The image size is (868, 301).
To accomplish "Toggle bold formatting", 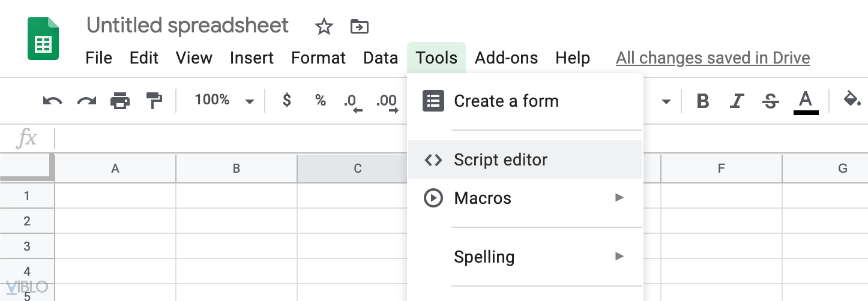I will tap(702, 101).
